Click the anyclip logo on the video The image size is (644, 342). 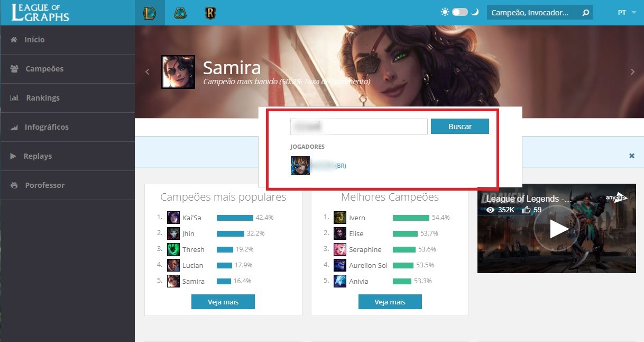point(617,197)
